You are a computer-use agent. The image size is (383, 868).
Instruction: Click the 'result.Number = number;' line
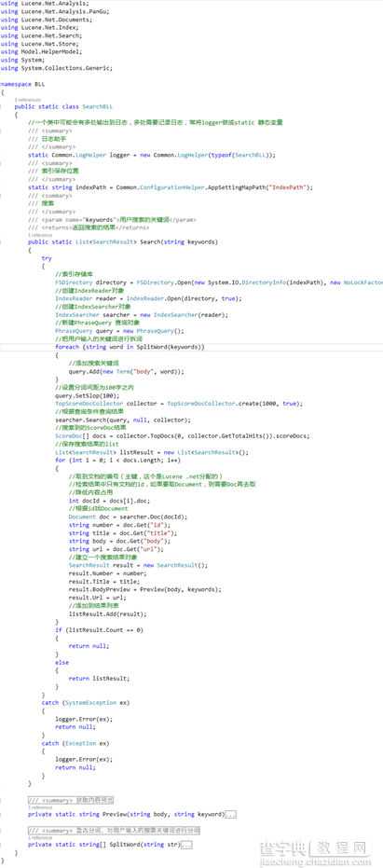click(x=108, y=573)
